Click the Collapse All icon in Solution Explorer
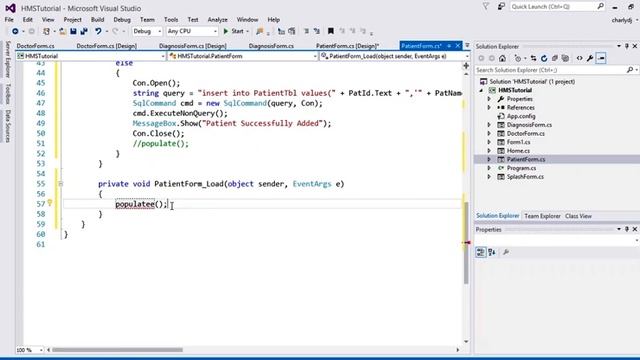Viewport: 640px width, 360px height. 554,58
